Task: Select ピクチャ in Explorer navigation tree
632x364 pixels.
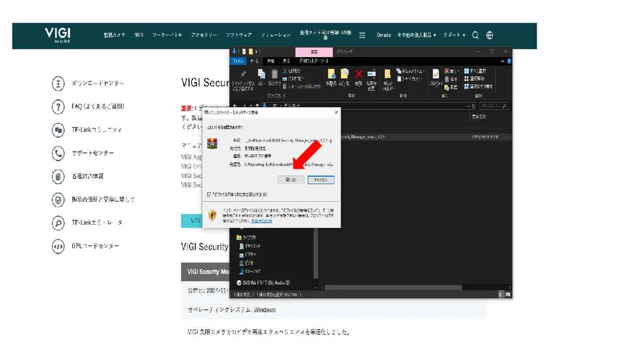Action: (x=248, y=254)
